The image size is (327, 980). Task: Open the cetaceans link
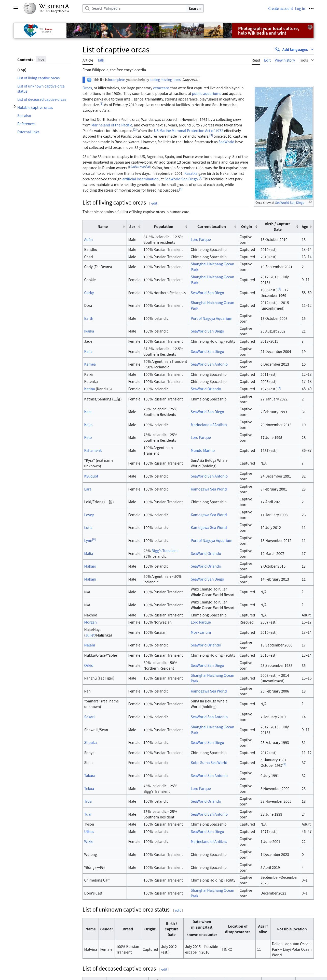tap(161, 88)
